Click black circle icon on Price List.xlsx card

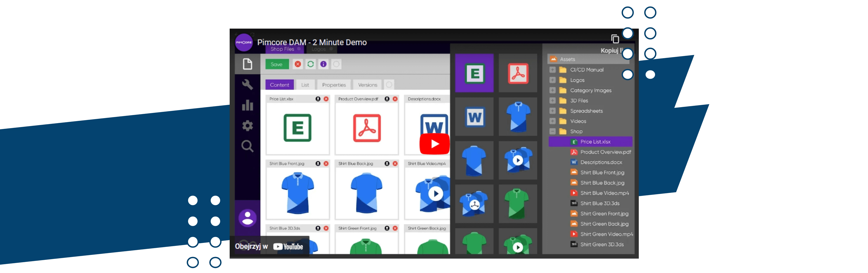(x=318, y=99)
